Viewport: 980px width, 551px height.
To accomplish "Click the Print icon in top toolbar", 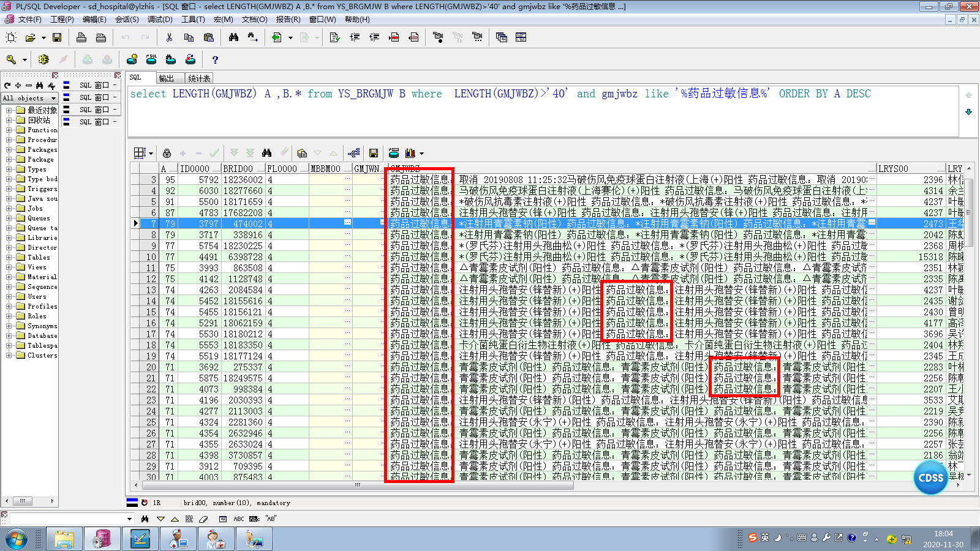I will click(x=81, y=37).
